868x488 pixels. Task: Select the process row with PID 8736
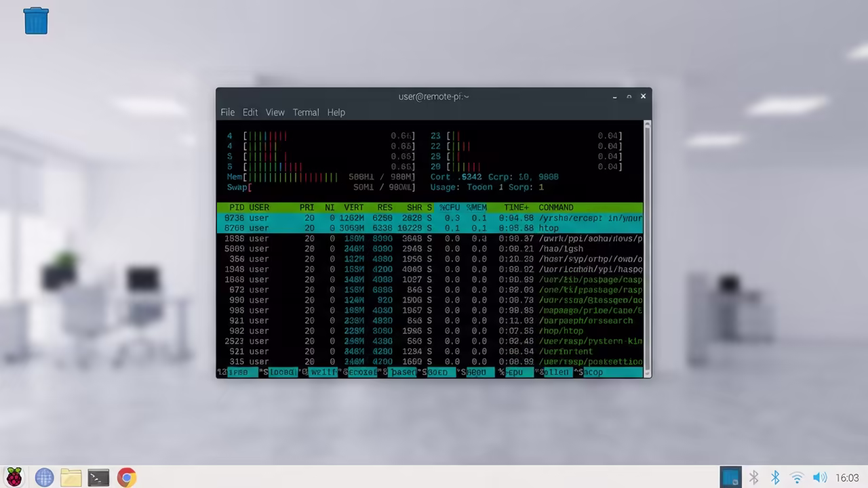430,218
